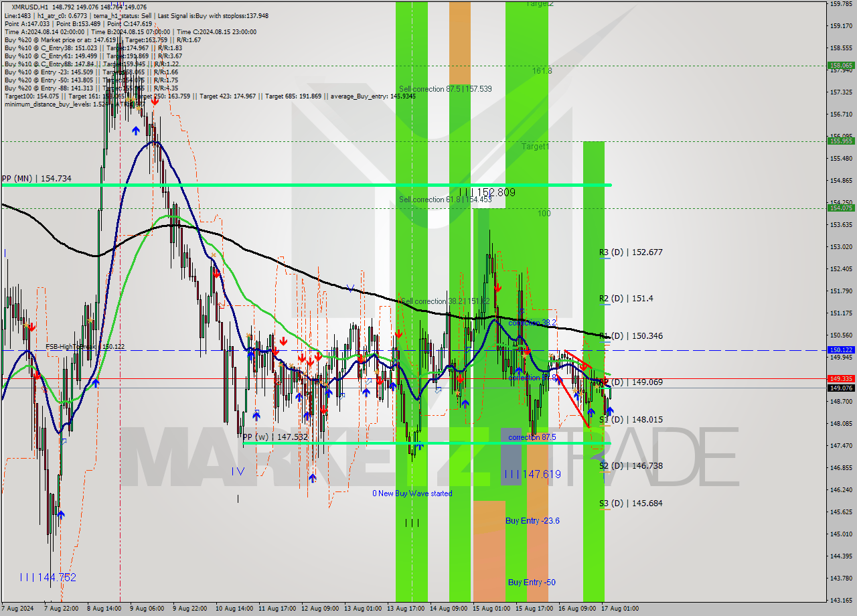Click the blue correction 87.5 label

532,437
